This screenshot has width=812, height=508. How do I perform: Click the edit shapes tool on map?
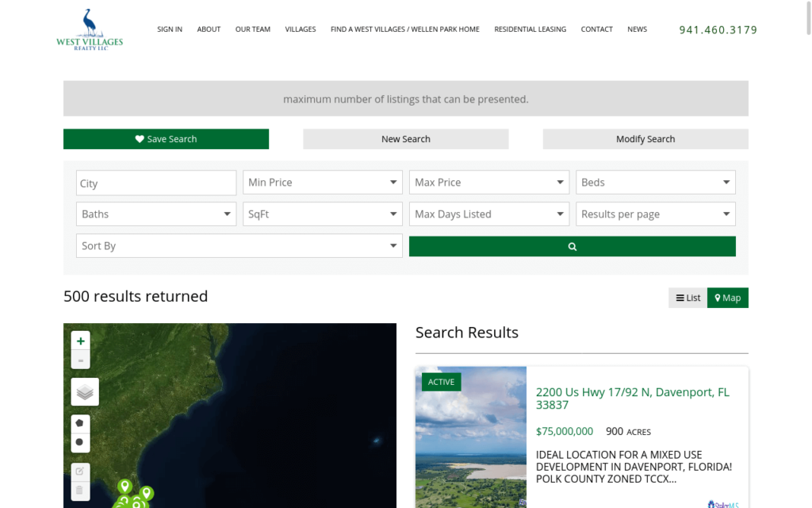tap(80, 471)
